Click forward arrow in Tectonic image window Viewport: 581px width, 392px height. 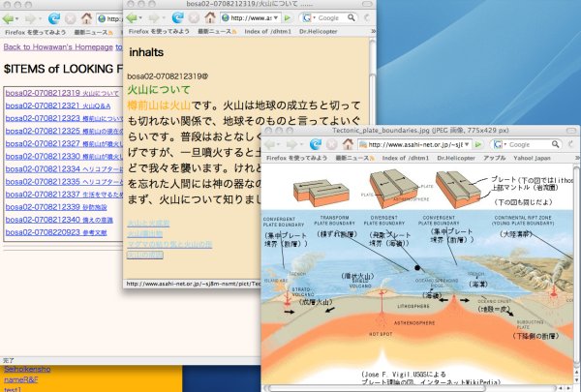pyautogui.click(x=291, y=144)
